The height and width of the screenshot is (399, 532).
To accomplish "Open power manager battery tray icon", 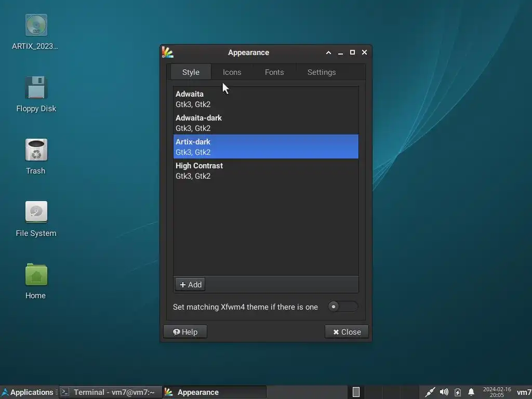I will pyautogui.click(x=457, y=392).
